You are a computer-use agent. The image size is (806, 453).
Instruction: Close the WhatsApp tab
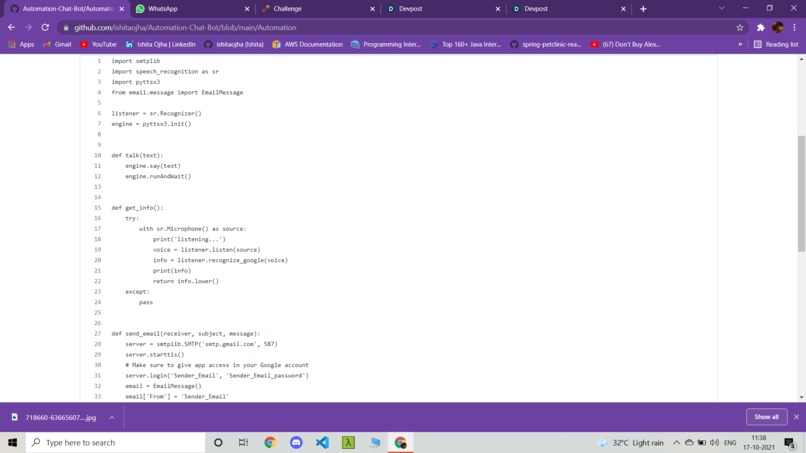click(x=247, y=9)
